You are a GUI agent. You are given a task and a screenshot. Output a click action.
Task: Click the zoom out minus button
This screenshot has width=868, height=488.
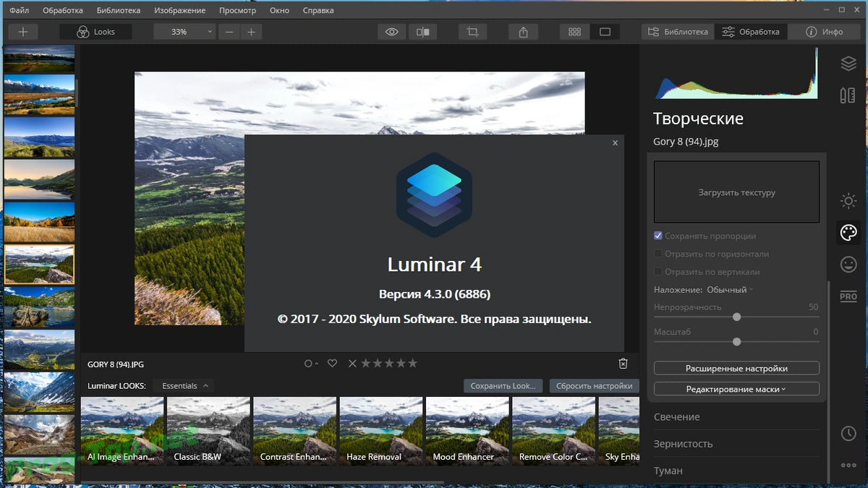click(229, 32)
